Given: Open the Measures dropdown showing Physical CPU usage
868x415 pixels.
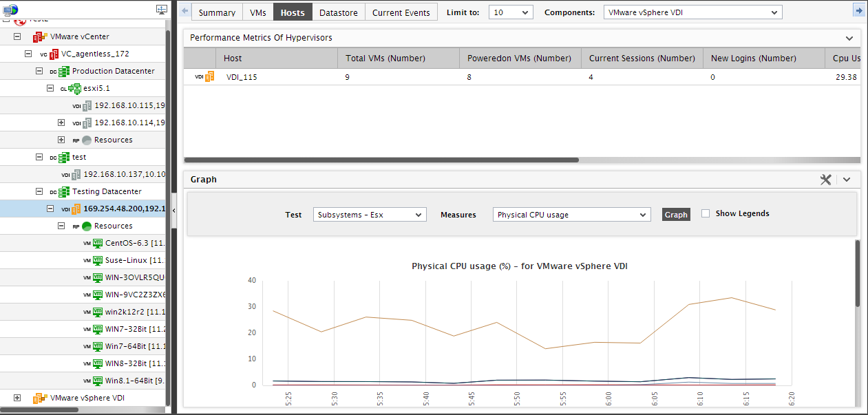Looking at the screenshot, I should pyautogui.click(x=571, y=215).
